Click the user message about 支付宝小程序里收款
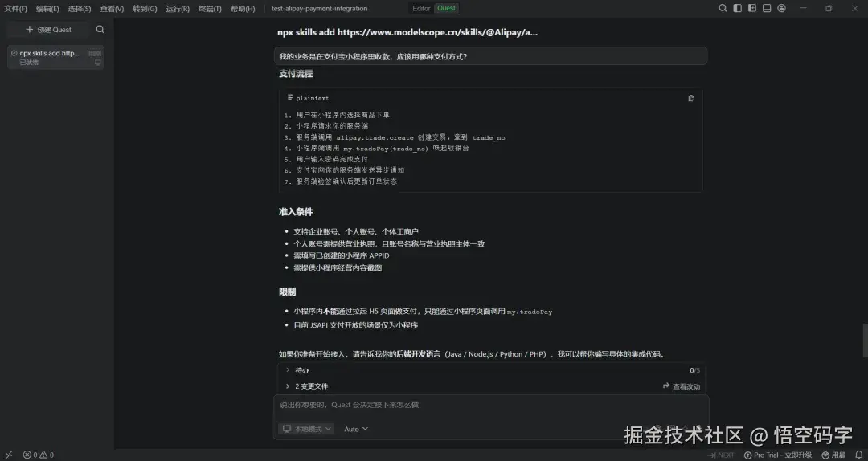Image resolution: width=868 pixels, height=461 pixels. [490, 56]
